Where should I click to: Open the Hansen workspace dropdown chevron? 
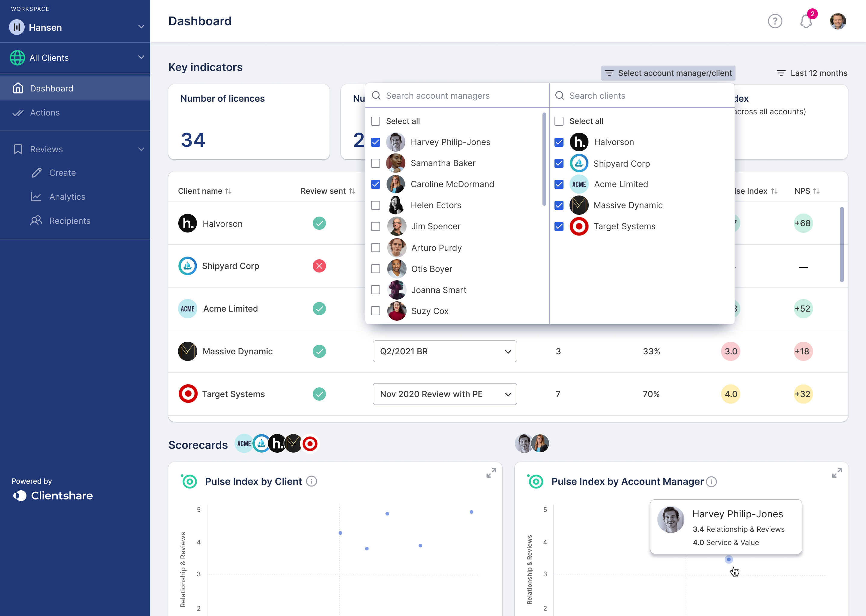(x=141, y=26)
